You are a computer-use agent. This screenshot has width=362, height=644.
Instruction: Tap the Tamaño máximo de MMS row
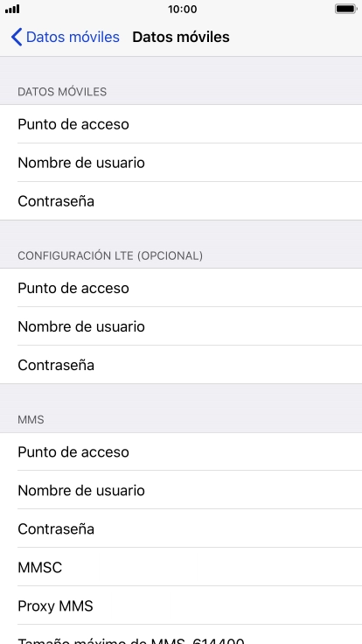(x=181, y=635)
